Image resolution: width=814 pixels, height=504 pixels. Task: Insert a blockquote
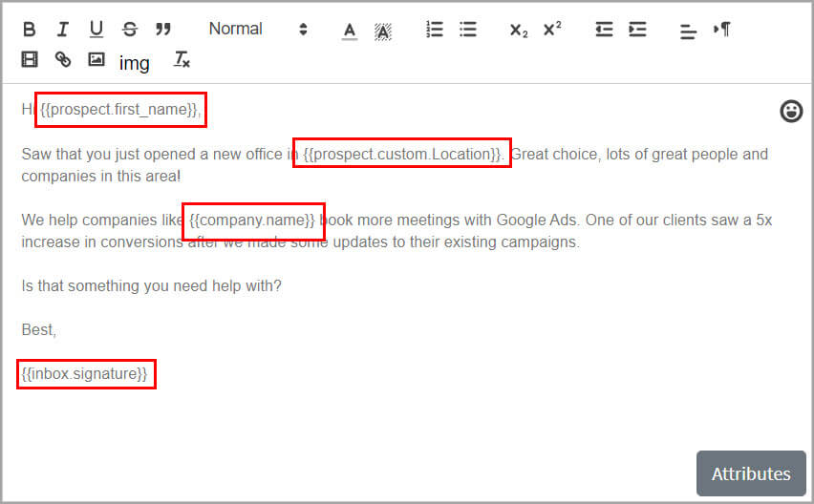pyautogui.click(x=163, y=30)
